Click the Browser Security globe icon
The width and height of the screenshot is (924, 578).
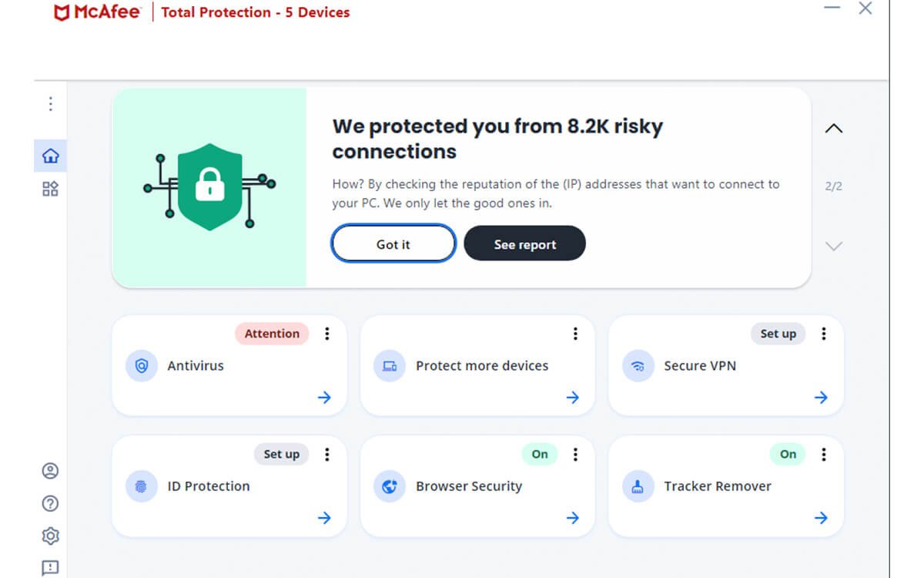coord(390,486)
